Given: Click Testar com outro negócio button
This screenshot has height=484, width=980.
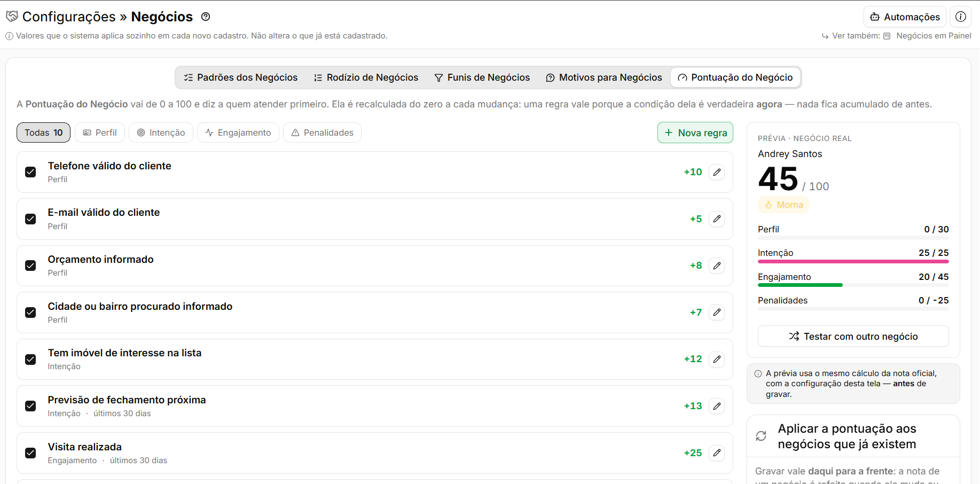Looking at the screenshot, I should [853, 336].
